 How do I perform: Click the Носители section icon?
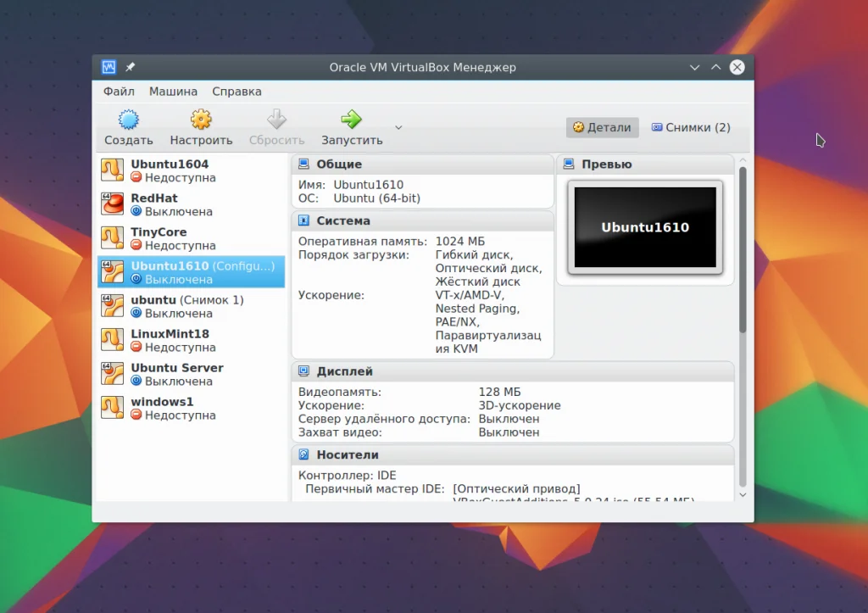pos(304,455)
